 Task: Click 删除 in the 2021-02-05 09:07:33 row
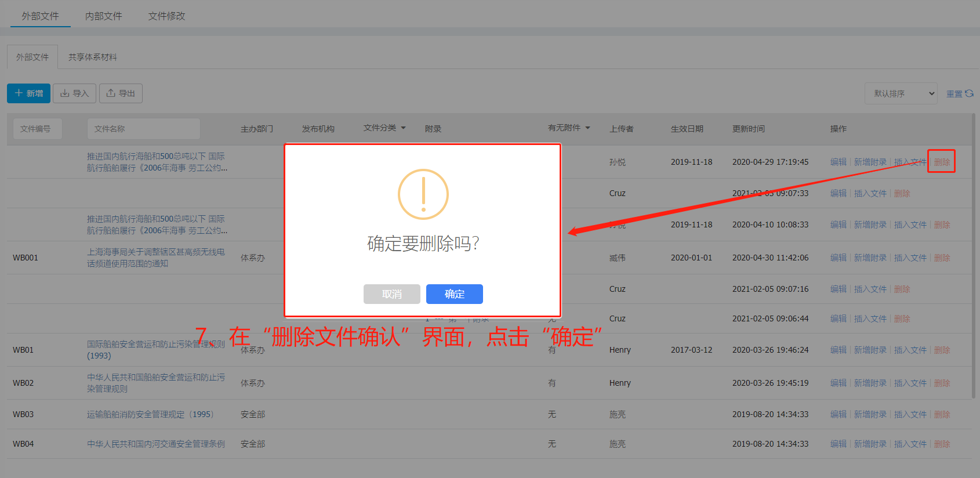pos(902,193)
